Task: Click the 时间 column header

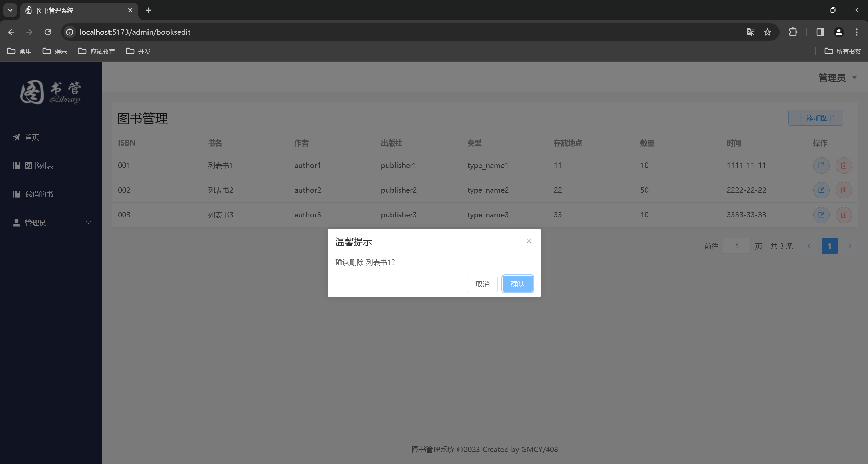Action: (x=734, y=143)
